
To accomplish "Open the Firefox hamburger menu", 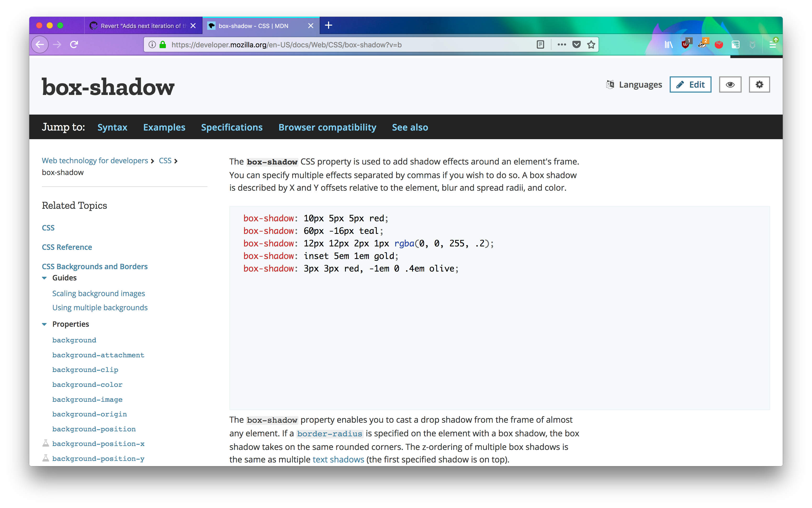I will point(772,44).
